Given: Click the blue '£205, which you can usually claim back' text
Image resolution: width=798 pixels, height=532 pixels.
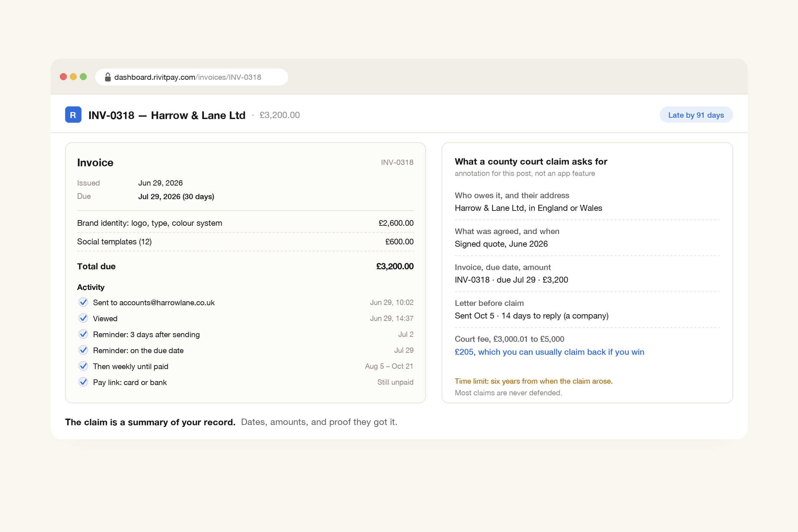Looking at the screenshot, I should [x=549, y=352].
